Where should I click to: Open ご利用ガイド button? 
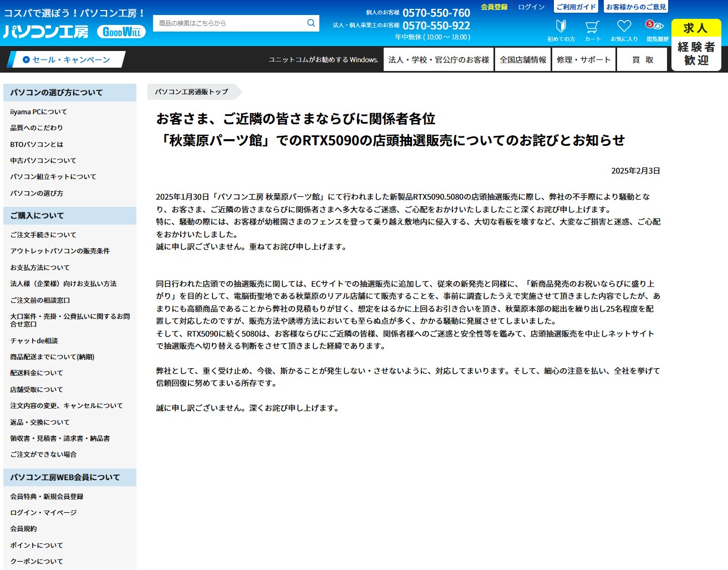coord(576,7)
